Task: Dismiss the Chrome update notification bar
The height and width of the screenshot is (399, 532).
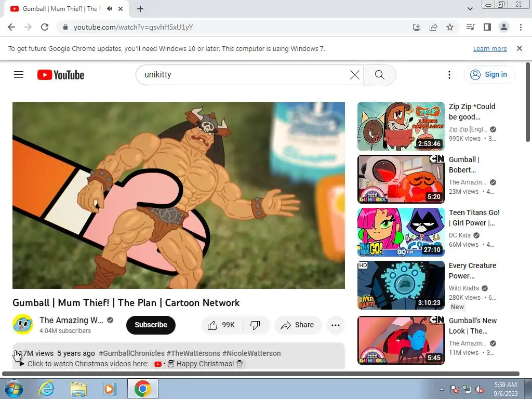Action: click(x=520, y=48)
